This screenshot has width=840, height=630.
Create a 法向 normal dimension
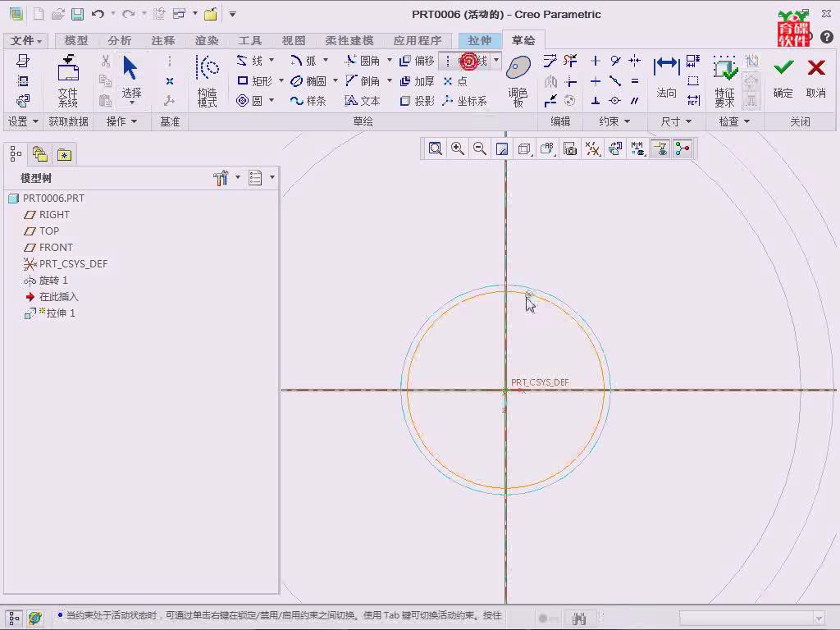coord(666,78)
